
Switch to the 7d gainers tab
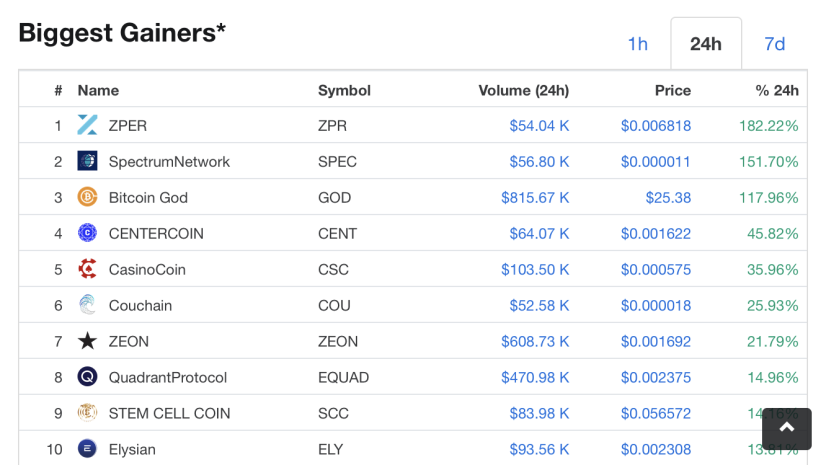click(774, 44)
